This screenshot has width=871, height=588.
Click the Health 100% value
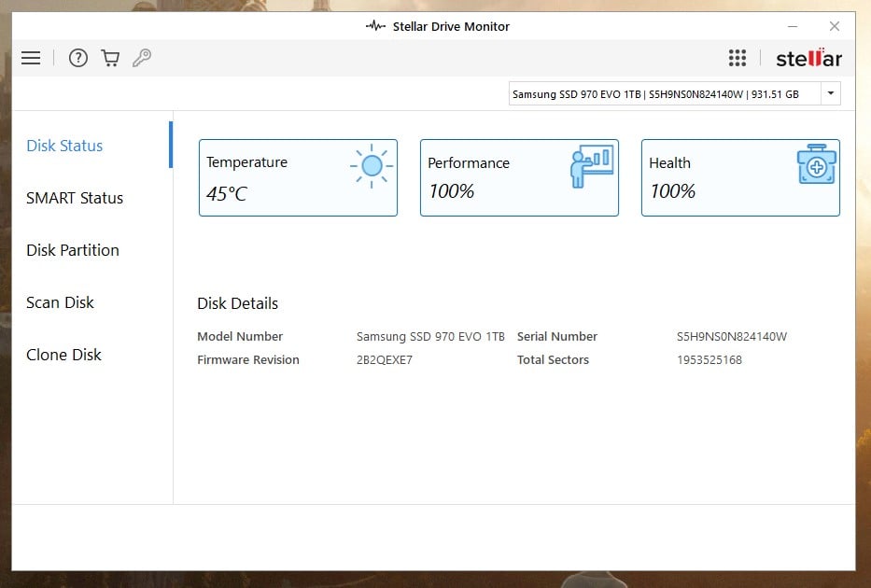pos(672,191)
